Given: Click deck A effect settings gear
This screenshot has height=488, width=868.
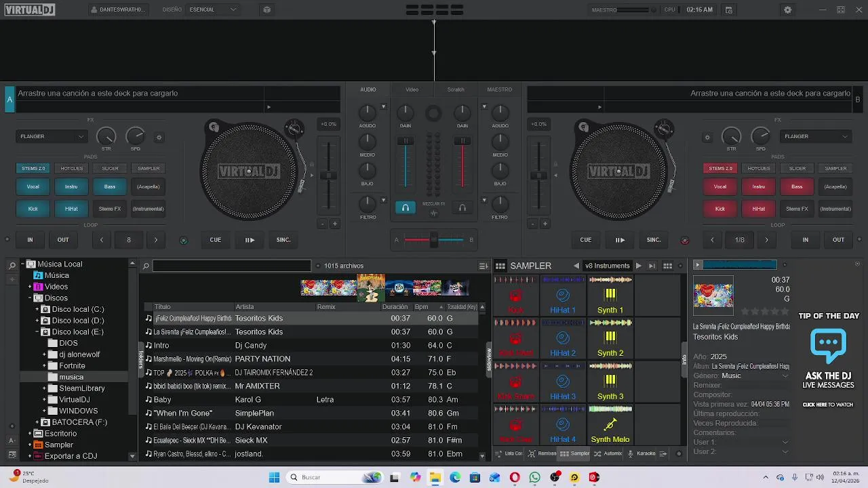Looking at the screenshot, I should tap(159, 138).
